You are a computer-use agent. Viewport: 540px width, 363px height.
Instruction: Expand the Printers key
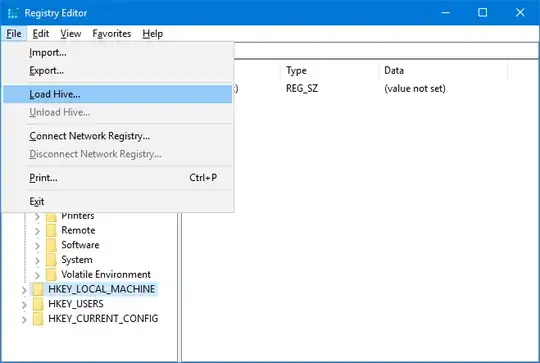coord(37,217)
